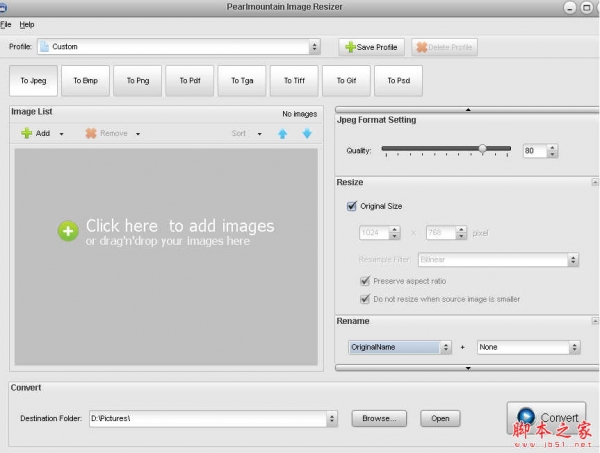This screenshot has height=453, width=600.
Task: Increase width with 1024 stepper up arrow
Action: pyautogui.click(x=395, y=229)
